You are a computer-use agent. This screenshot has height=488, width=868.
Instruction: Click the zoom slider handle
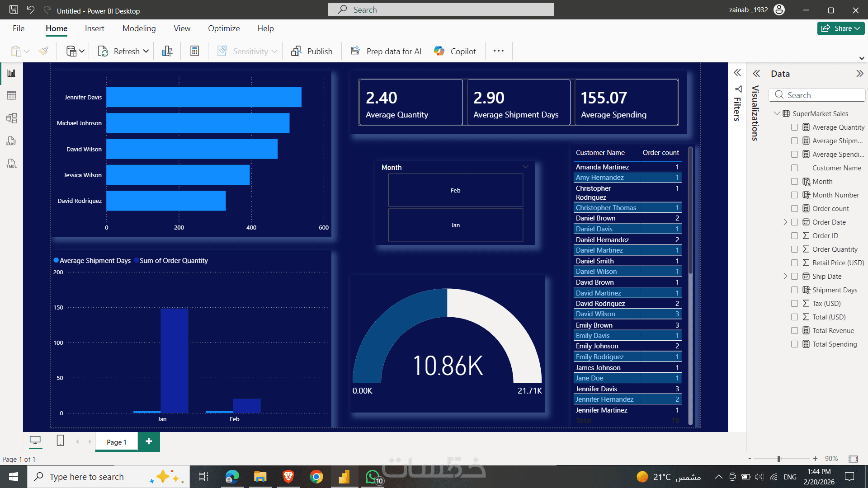[x=779, y=459]
